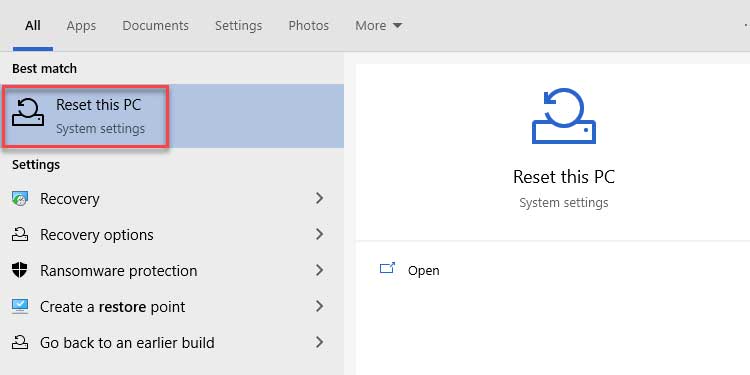This screenshot has height=375, width=750.
Task: Select Go back to an earlier build
Action: pos(172,342)
